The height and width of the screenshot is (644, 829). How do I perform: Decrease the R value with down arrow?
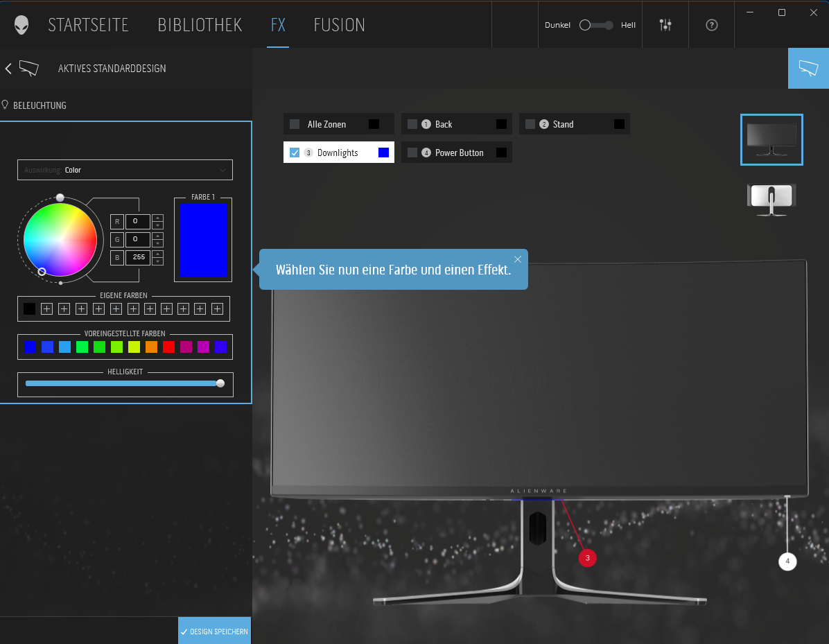click(157, 225)
